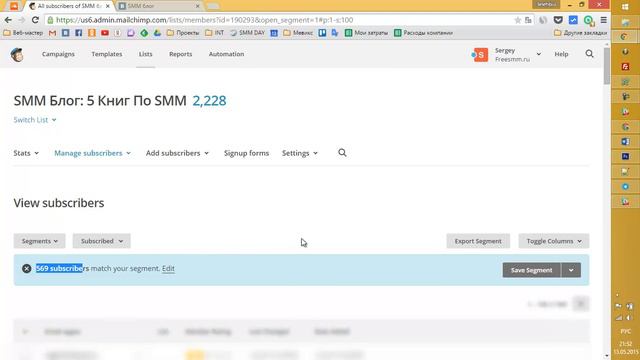
Task: Open the Photoshop icon in taskbar
Action: tap(625, 157)
